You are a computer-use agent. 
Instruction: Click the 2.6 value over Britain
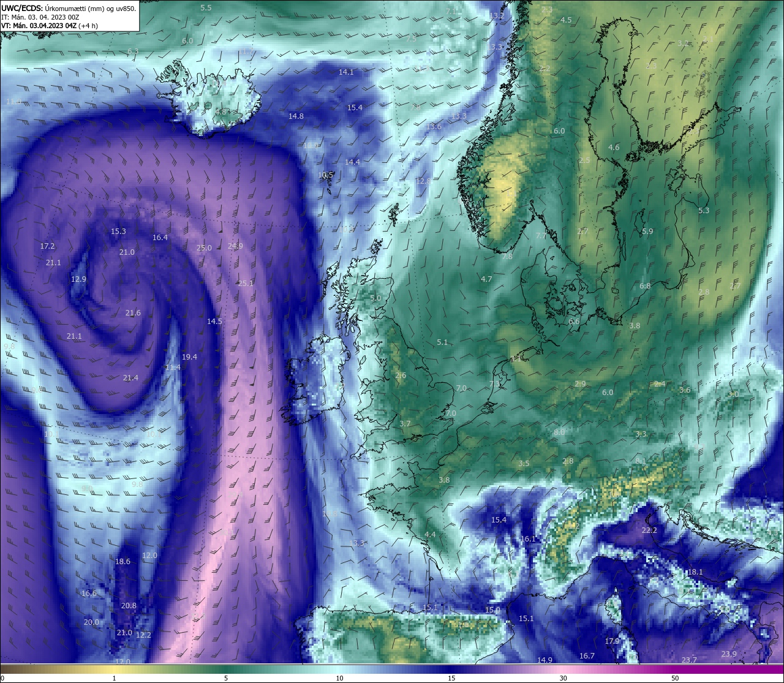(x=401, y=375)
